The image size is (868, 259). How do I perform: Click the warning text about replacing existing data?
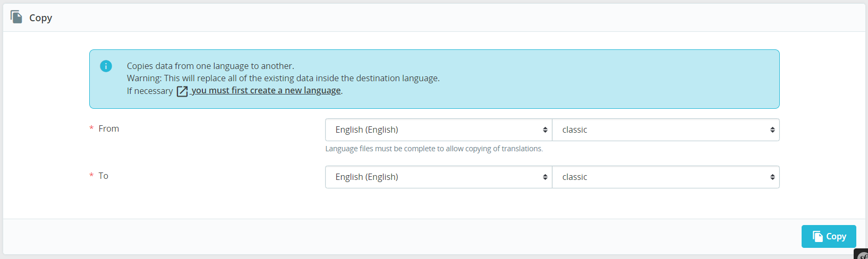pyautogui.click(x=283, y=78)
